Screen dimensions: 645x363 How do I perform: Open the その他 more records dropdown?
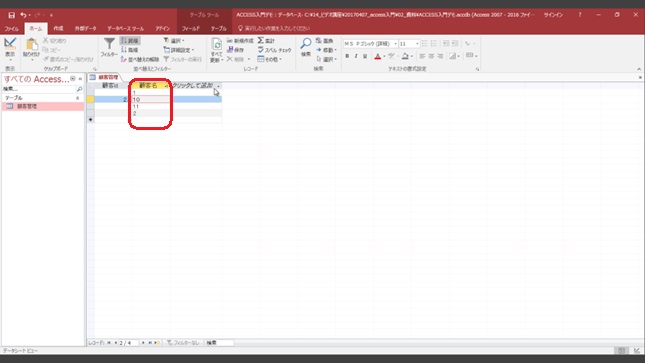pos(269,59)
